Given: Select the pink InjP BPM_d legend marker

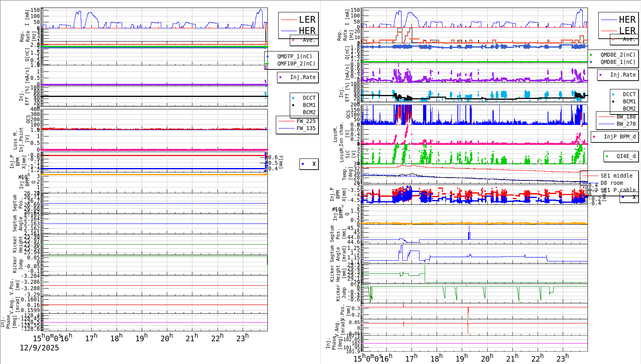Looking at the screenshot, I should pyautogui.click(x=594, y=137).
